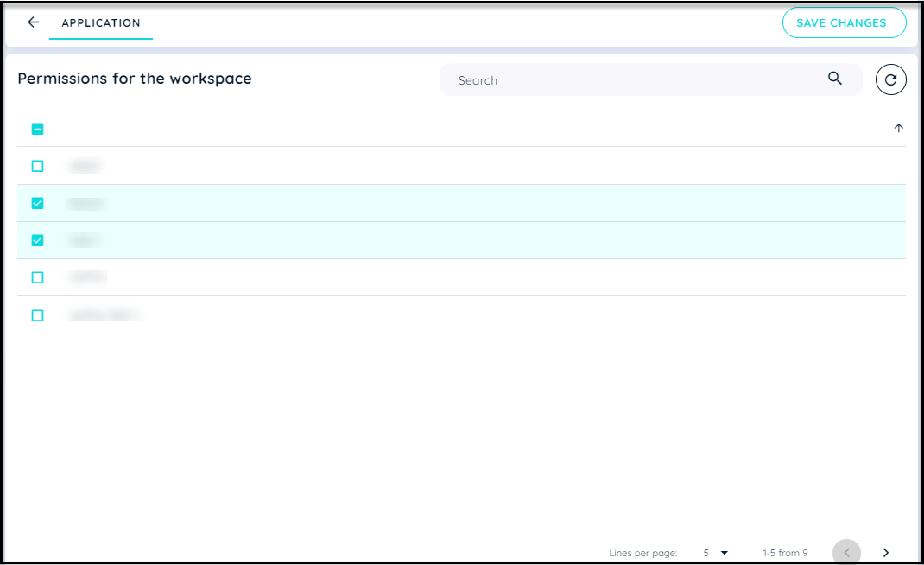This screenshot has height=565, width=924.
Task: Open the Lines per page dropdown
Action: [713, 551]
